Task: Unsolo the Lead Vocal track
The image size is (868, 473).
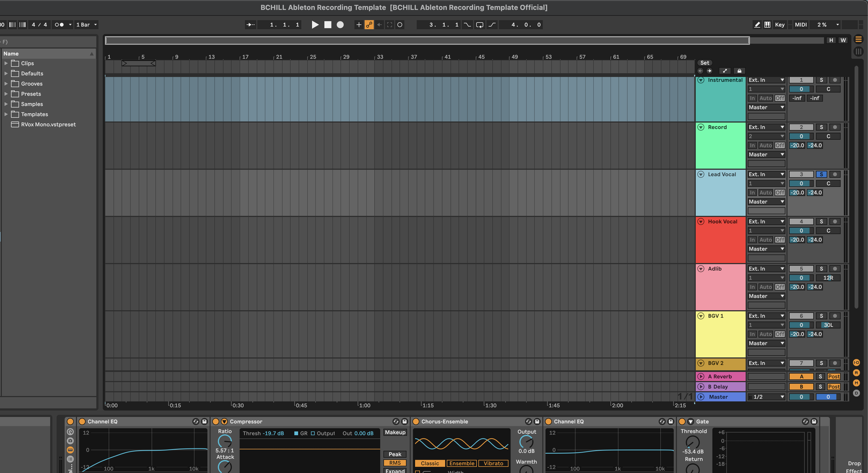Action: (821, 174)
